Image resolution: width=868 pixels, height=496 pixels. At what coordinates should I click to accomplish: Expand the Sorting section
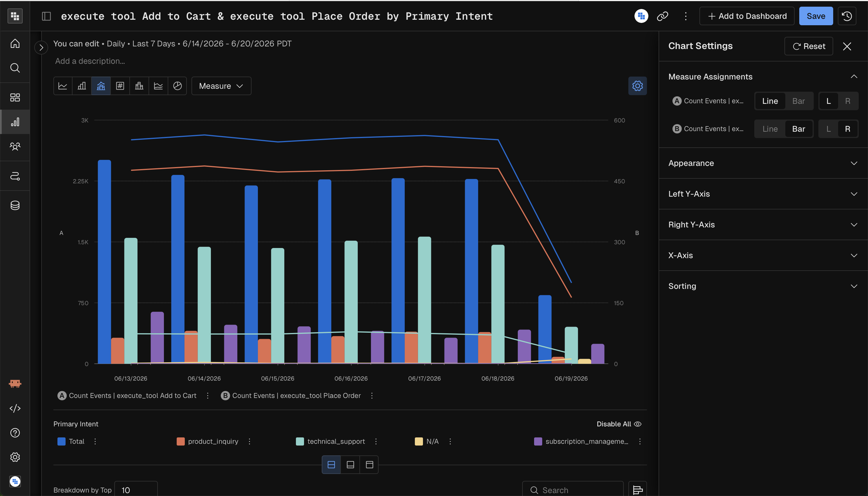763,286
